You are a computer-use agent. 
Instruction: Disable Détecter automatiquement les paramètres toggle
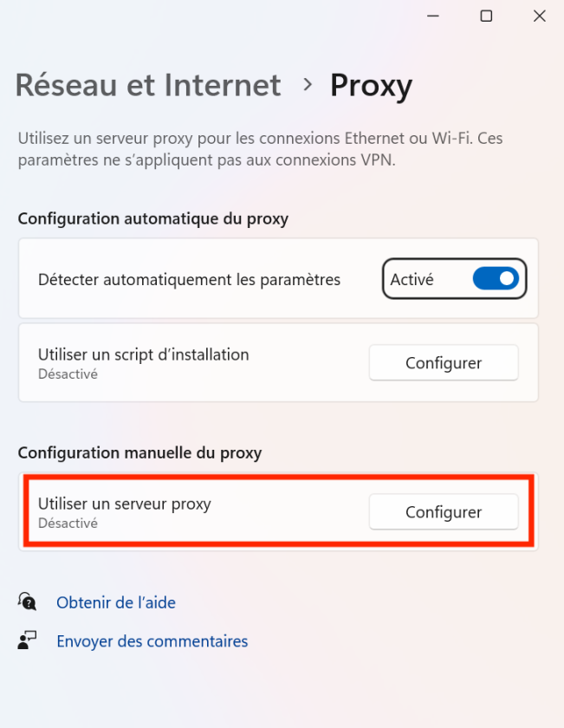496,278
